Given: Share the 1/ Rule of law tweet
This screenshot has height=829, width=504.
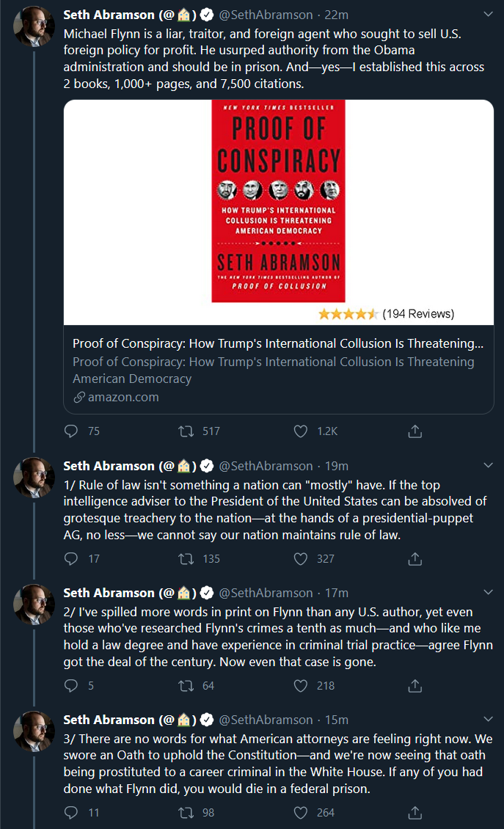Looking at the screenshot, I should (x=415, y=559).
